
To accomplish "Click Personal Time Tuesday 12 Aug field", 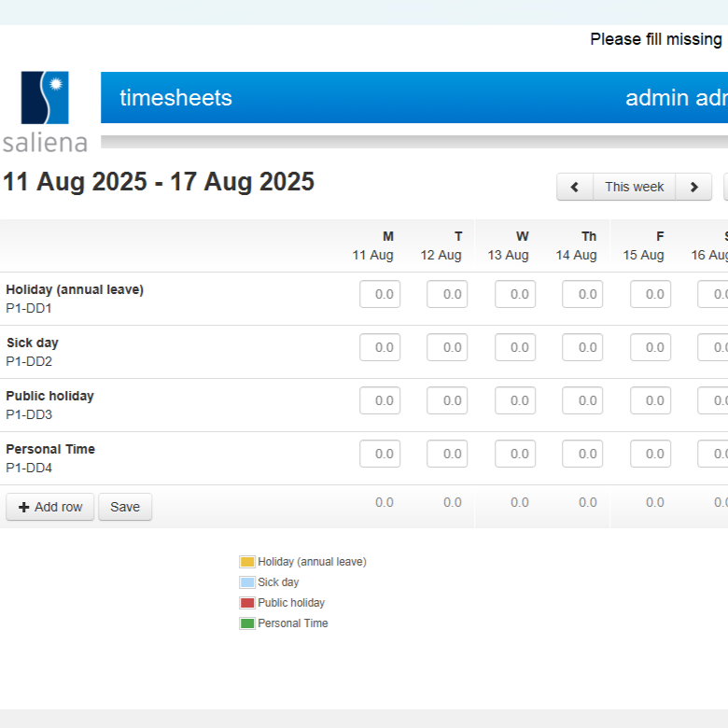I will 447,454.
